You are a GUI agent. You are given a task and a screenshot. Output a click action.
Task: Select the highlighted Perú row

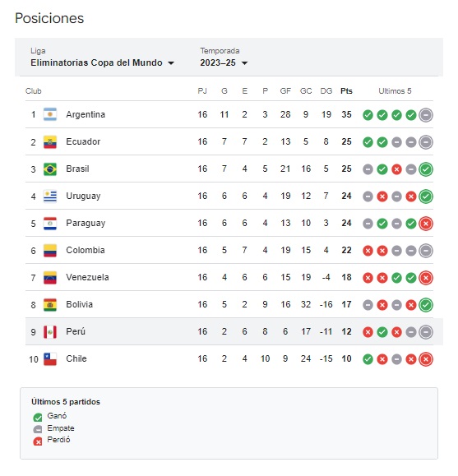(234, 331)
